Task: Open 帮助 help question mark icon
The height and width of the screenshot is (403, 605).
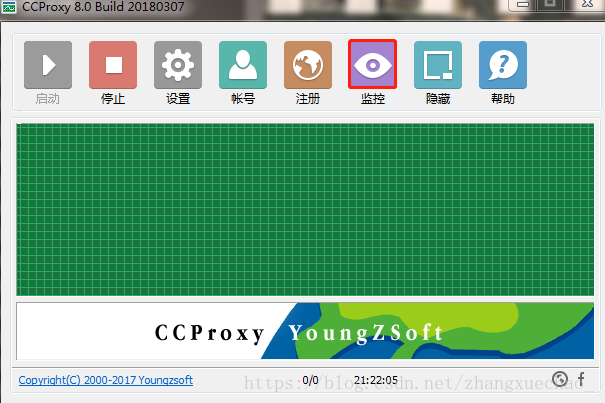Action: (503, 65)
